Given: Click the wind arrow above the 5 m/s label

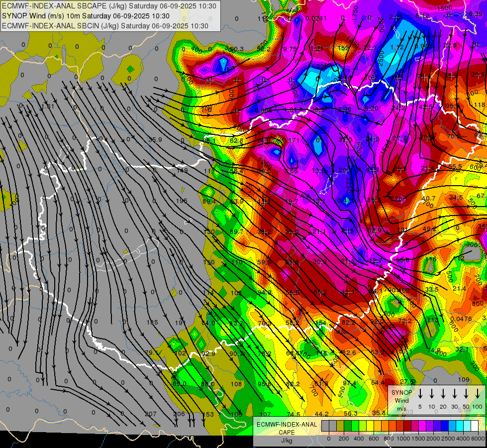Looking at the screenshot, I should pos(420,394).
